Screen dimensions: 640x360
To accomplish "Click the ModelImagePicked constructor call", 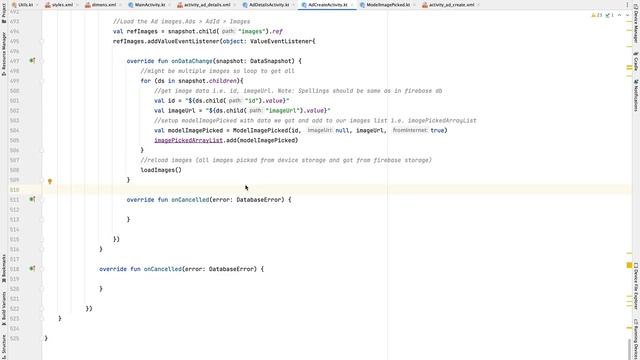I will coord(260,131).
